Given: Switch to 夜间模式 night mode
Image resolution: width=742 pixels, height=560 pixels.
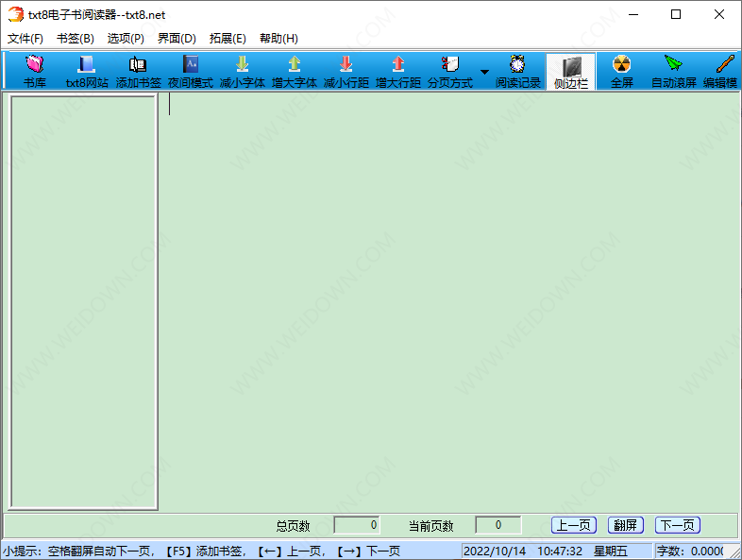Looking at the screenshot, I should [x=191, y=71].
